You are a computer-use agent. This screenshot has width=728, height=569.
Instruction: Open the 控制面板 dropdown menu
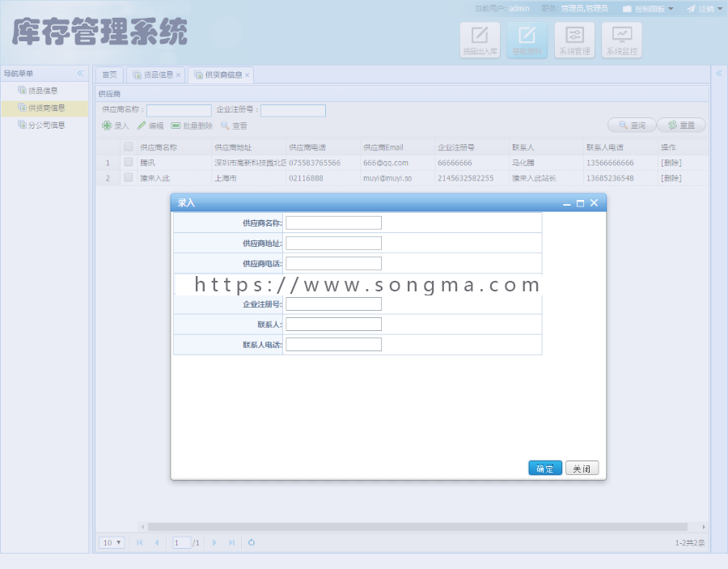pyautogui.click(x=648, y=9)
